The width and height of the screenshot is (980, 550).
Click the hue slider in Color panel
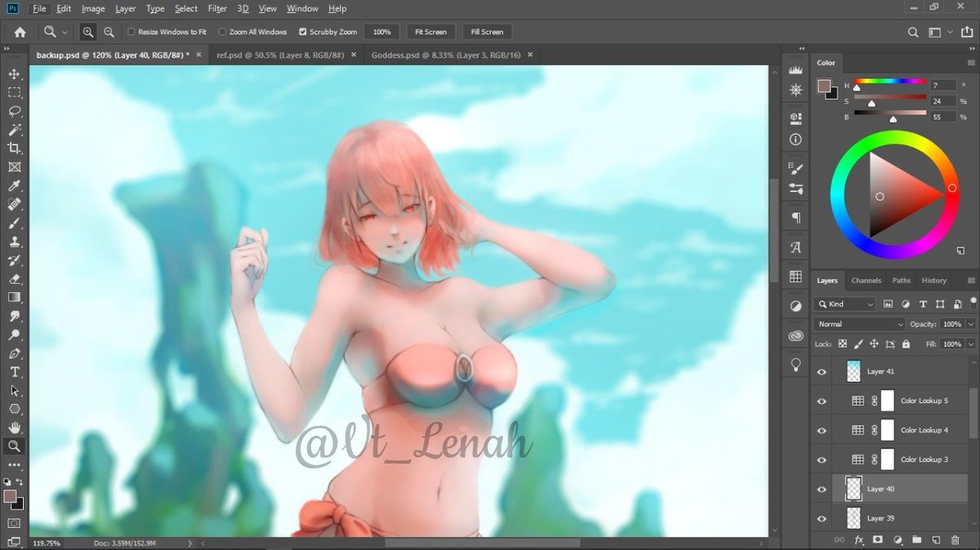pos(890,82)
